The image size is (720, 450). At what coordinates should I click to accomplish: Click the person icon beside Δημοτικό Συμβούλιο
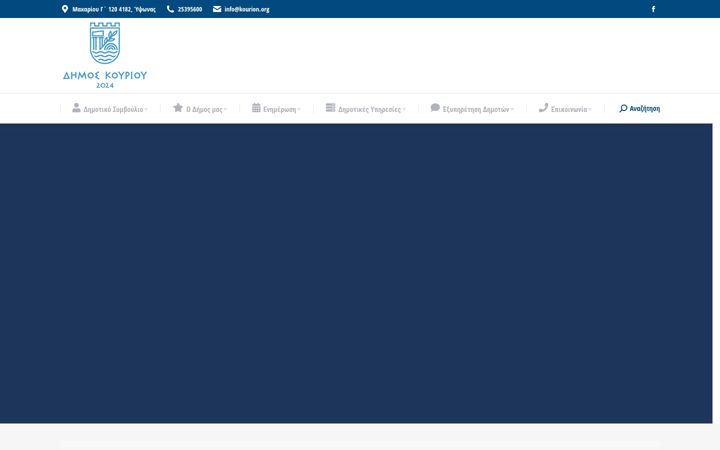(x=76, y=108)
